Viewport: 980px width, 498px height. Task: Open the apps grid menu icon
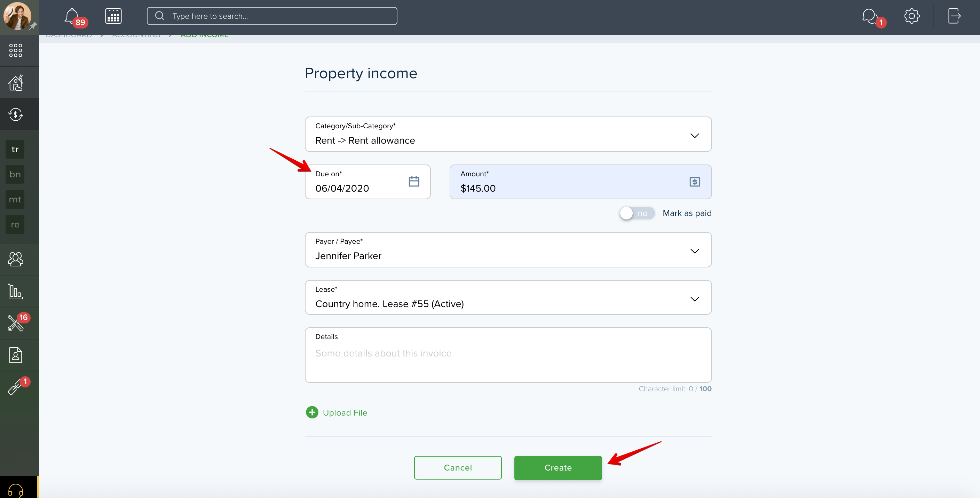tap(16, 50)
